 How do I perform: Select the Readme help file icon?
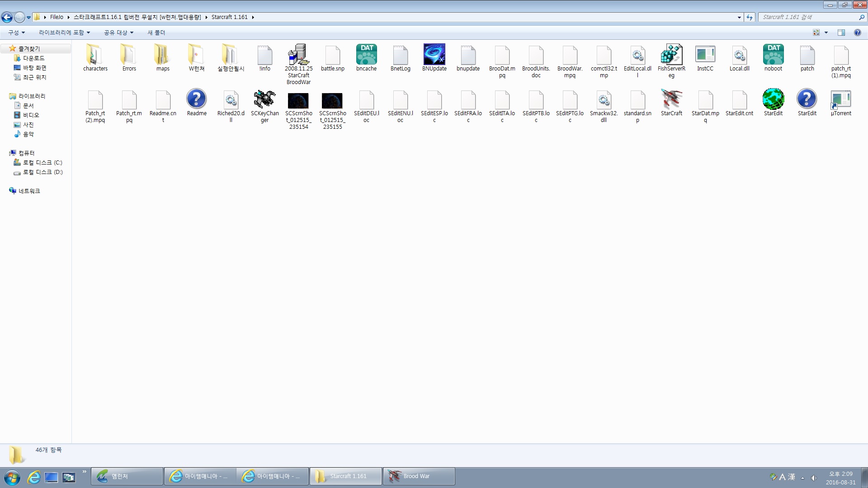(197, 103)
